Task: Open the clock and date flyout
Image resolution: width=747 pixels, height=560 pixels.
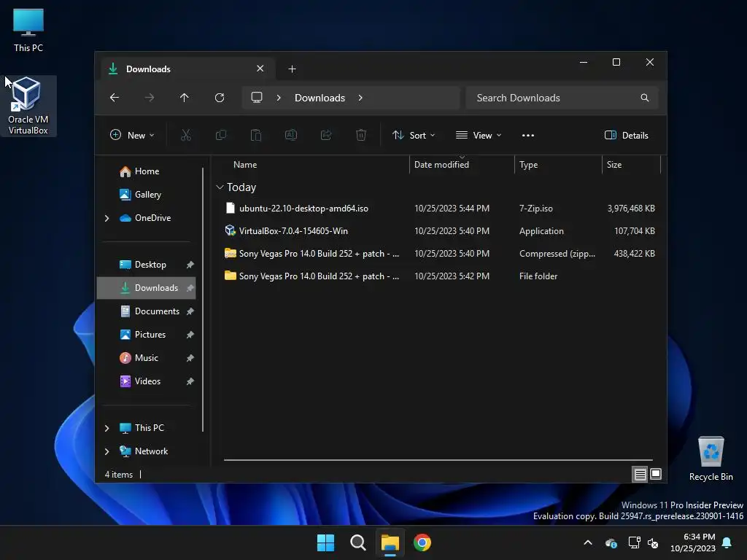Action: click(x=693, y=542)
